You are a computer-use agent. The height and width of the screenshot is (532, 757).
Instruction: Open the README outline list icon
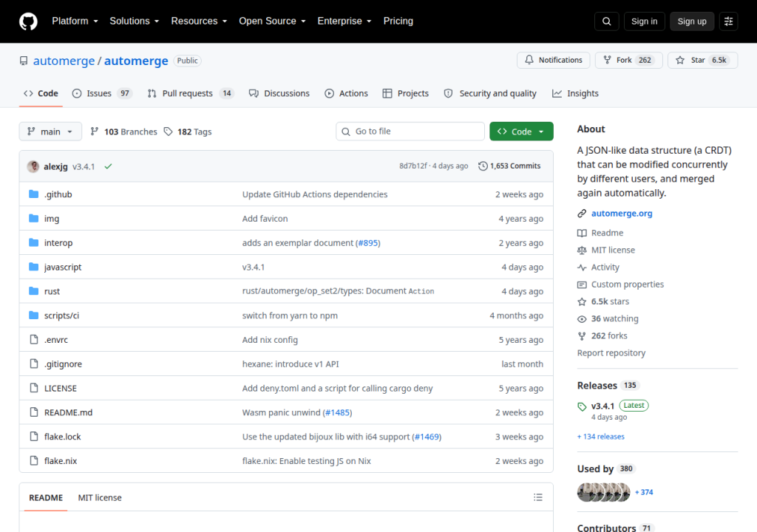pos(538,497)
